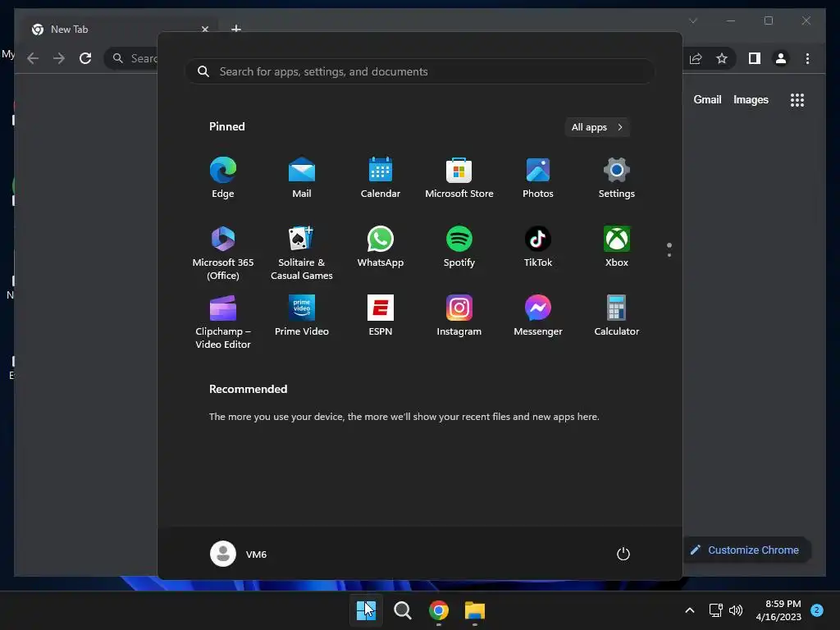
Task: Reload the page in Chrome
Action: click(x=85, y=58)
